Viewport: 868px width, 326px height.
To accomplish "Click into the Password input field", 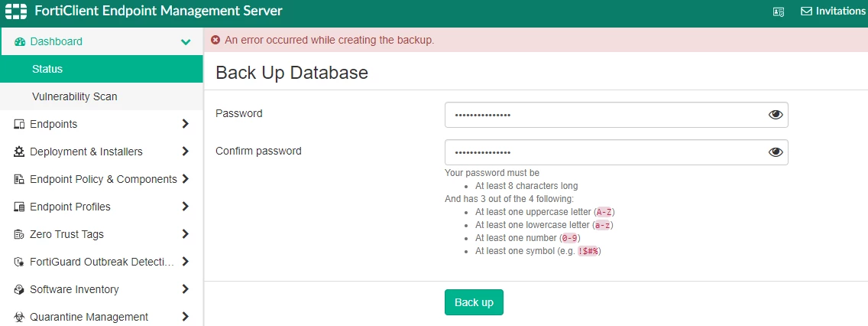I will (x=616, y=115).
